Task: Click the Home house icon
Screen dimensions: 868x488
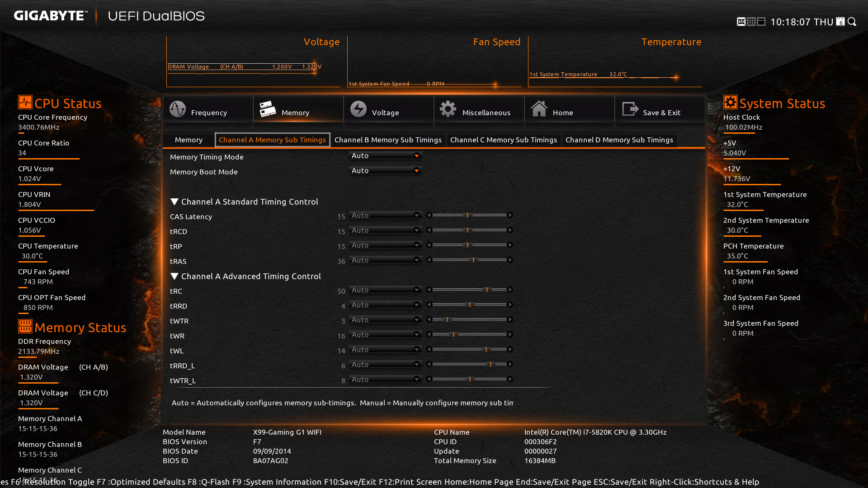Action: tap(539, 109)
